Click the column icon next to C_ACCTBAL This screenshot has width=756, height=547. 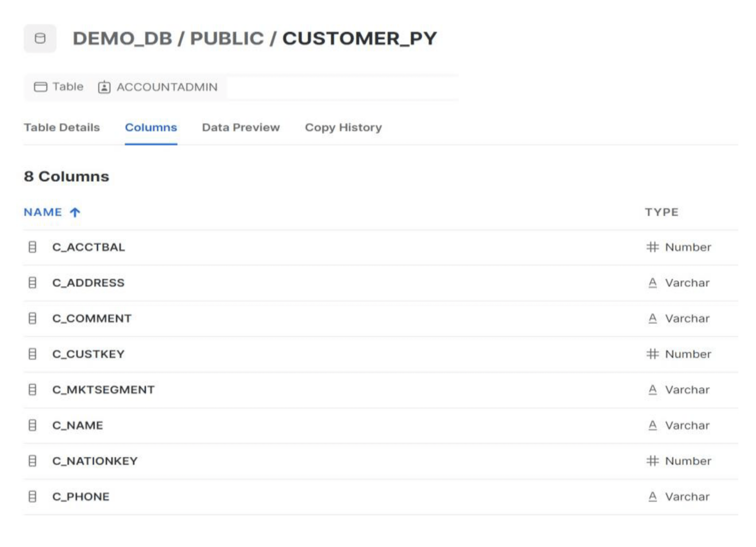click(32, 247)
